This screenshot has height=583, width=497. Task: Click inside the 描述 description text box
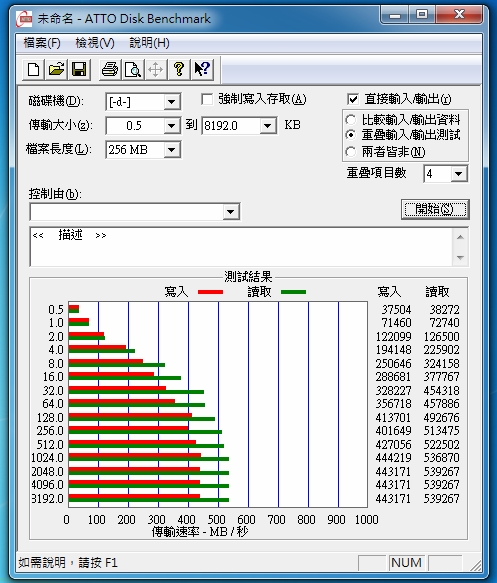point(241,247)
